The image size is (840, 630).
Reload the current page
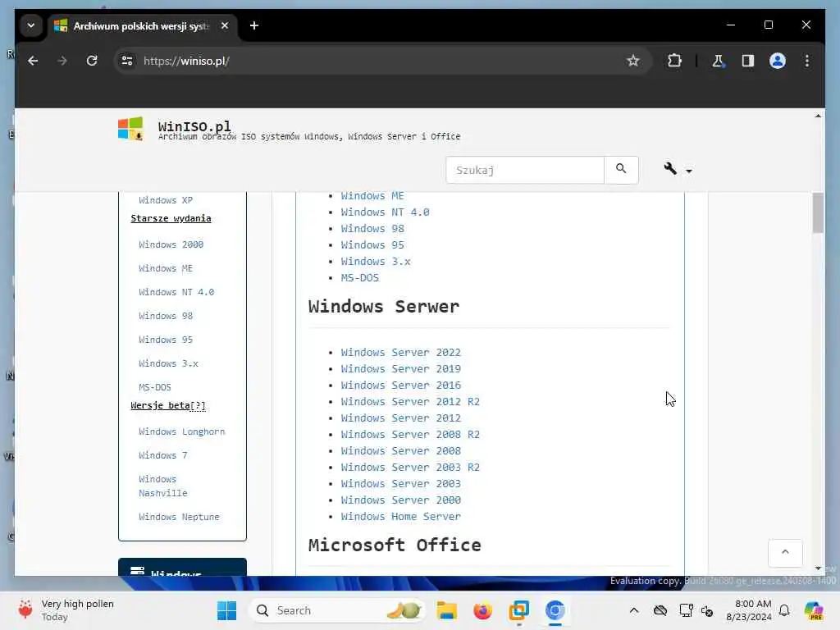(x=92, y=61)
